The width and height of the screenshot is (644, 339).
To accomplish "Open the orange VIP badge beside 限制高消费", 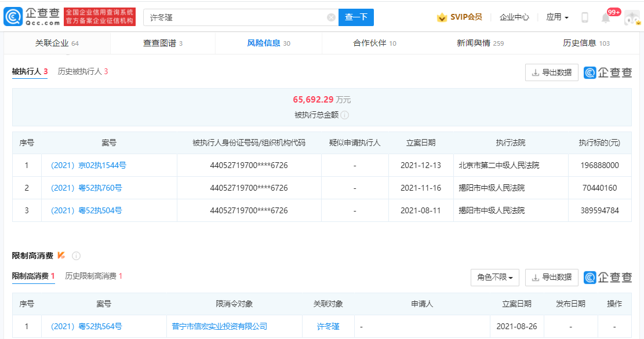I will click(61, 256).
